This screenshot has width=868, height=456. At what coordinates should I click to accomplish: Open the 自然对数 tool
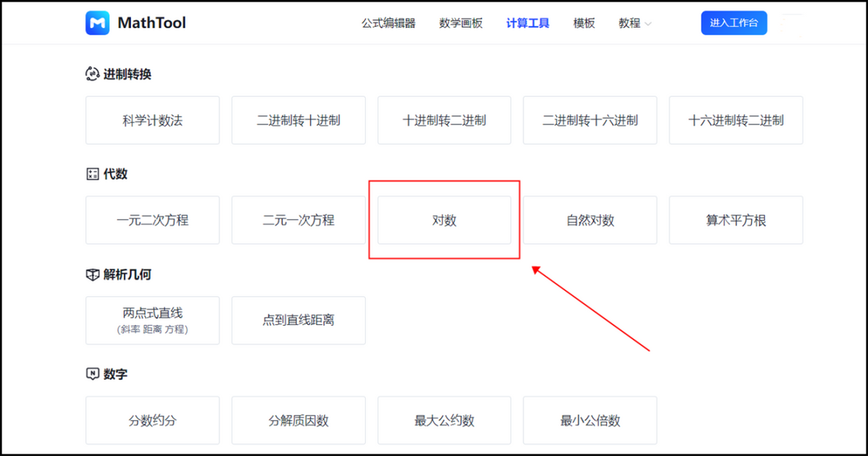590,220
